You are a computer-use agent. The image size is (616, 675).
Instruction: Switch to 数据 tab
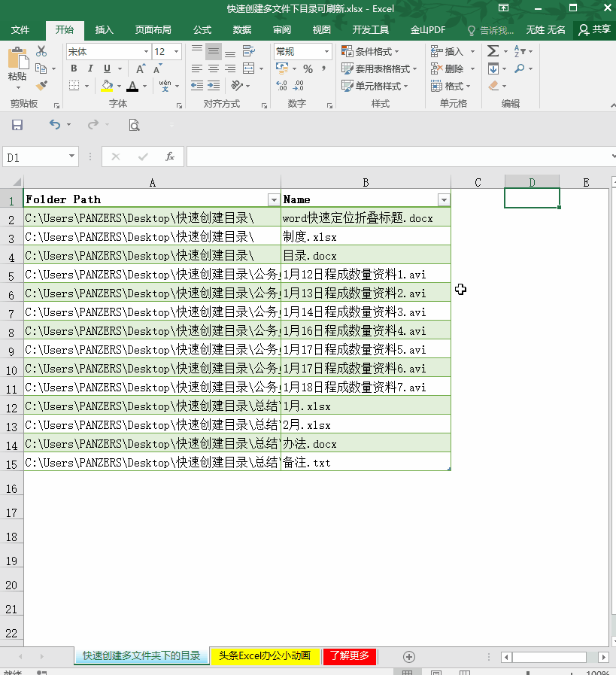(241, 29)
